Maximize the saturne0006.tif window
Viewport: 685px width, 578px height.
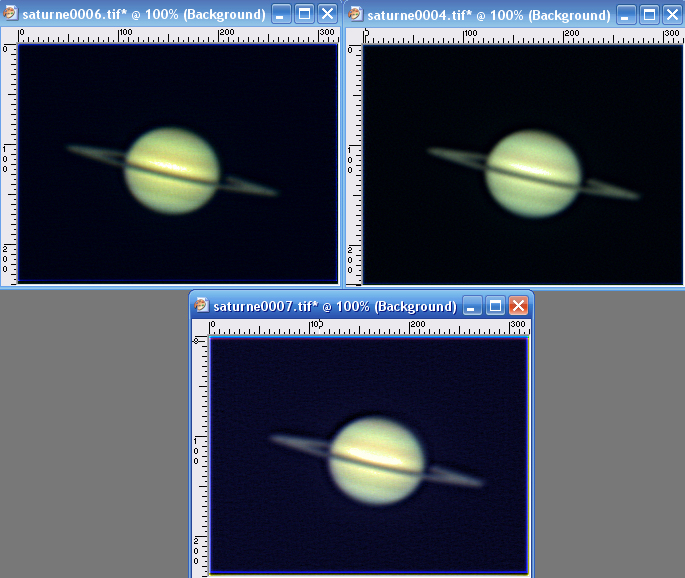[304, 14]
